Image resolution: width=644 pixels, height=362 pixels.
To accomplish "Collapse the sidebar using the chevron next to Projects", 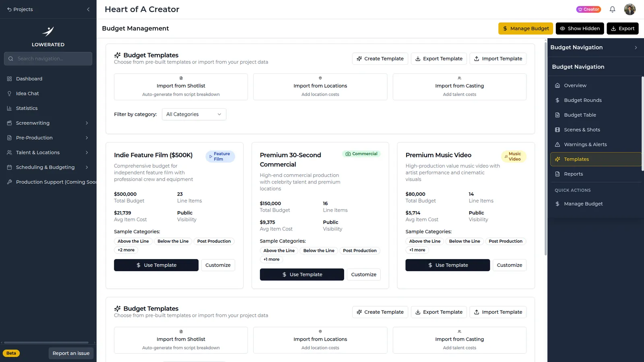I will pos(88,9).
